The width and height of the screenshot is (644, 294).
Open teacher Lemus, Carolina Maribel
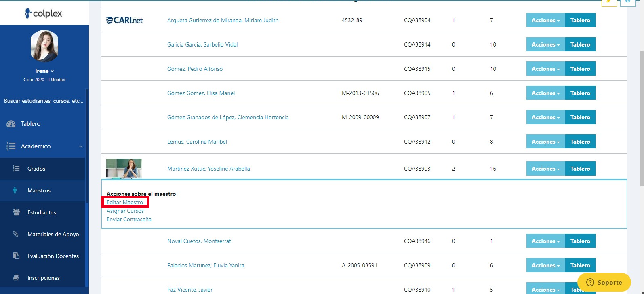point(197,142)
